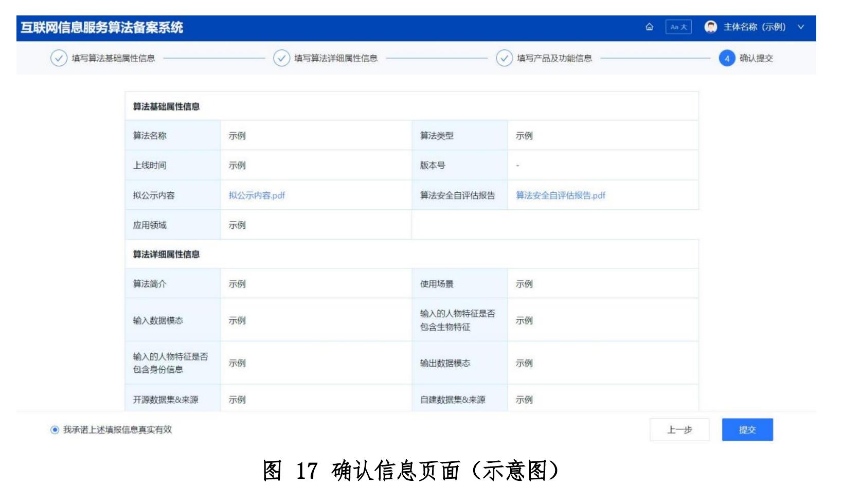Click the 示例 value beside 输出数据模态
The width and height of the screenshot is (843, 504).
coord(524,363)
